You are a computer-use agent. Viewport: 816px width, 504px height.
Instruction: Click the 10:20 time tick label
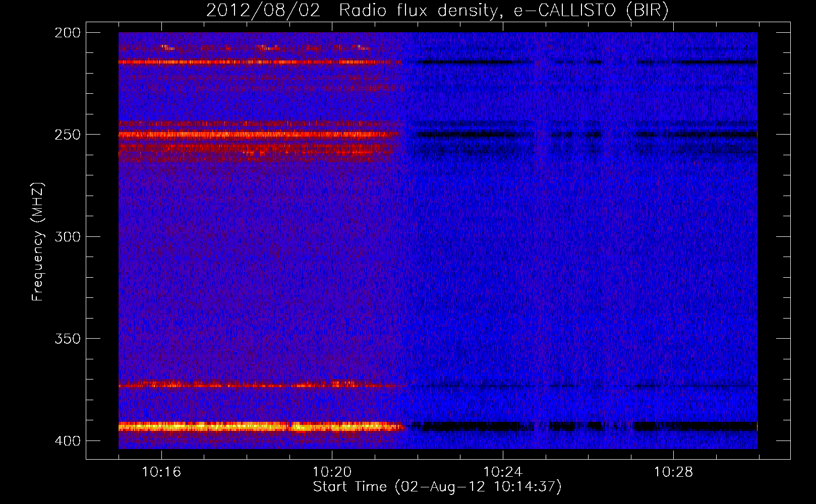pos(332,472)
